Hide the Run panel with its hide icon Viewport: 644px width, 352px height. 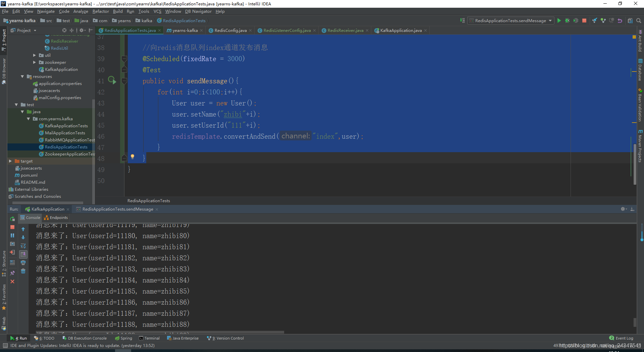click(632, 209)
